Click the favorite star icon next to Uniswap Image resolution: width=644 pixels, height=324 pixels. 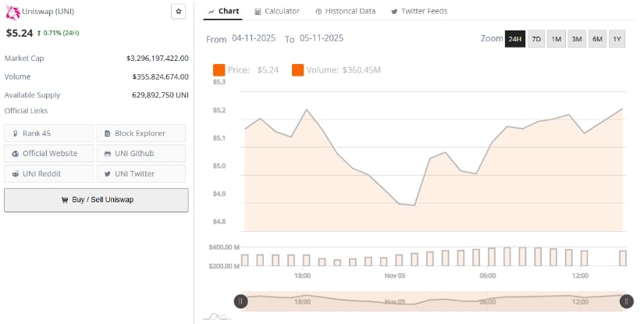pyautogui.click(x=178, y=11)
